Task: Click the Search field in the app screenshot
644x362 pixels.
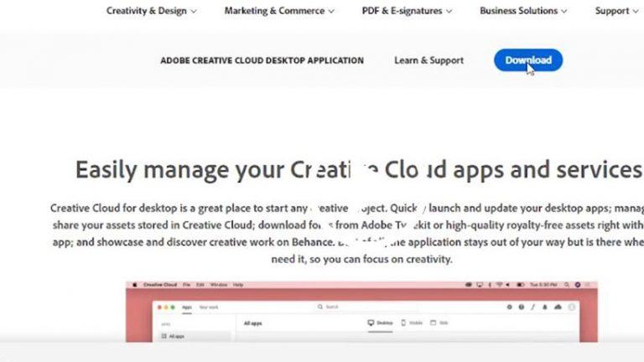Action: pos(366,307)
